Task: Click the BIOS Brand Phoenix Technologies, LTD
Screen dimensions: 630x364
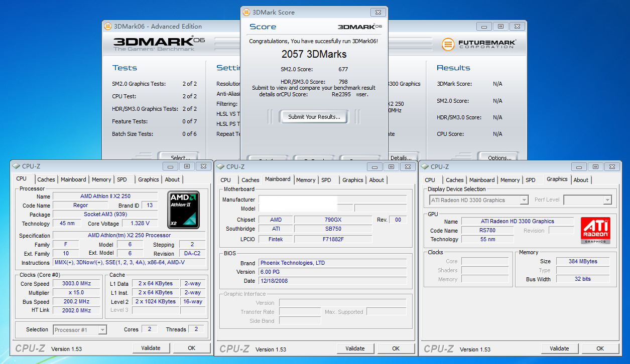Action: [332, 263]
